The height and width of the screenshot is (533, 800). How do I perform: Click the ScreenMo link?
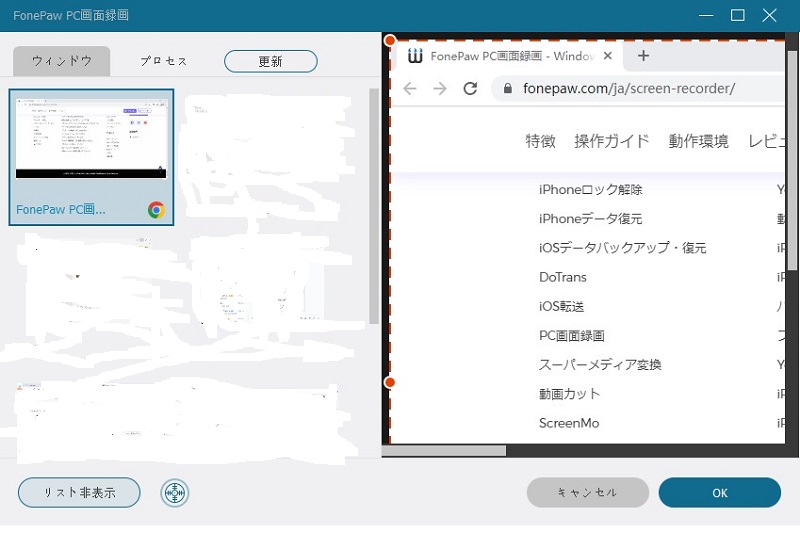(x=569, y=423)
